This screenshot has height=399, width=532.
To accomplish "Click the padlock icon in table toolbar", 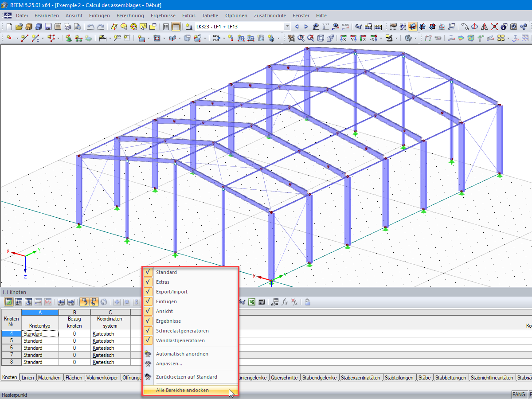I will coord(308,302).
